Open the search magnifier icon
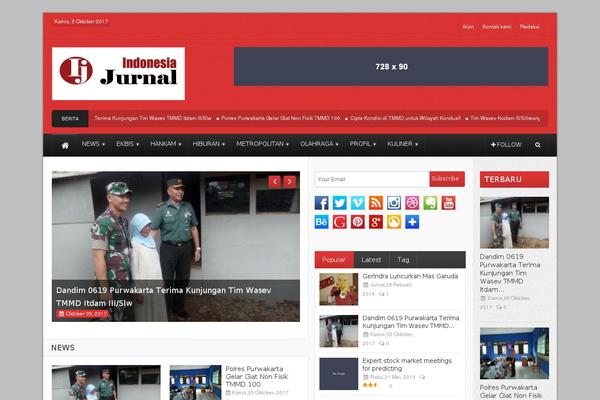This screenshot has width=600, height=400. click(538, 145)
